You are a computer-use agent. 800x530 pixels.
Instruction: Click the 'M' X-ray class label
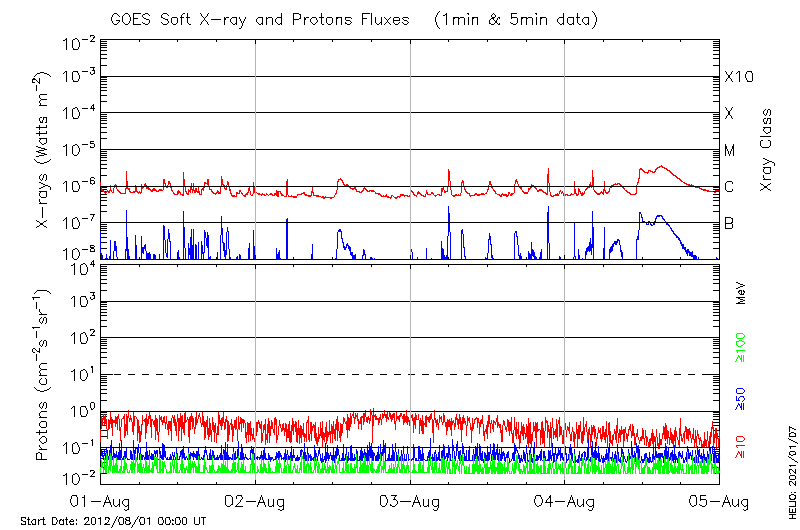pyautogui.click(x=730, y=151)
